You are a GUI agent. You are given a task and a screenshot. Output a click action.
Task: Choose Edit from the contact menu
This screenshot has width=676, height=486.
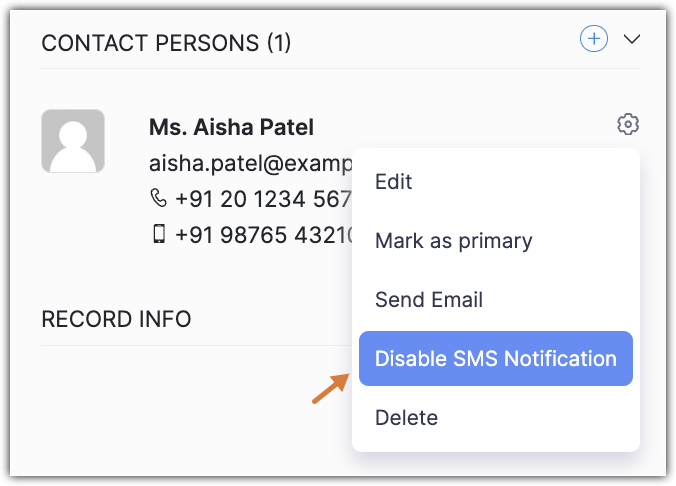click(393, 182)
